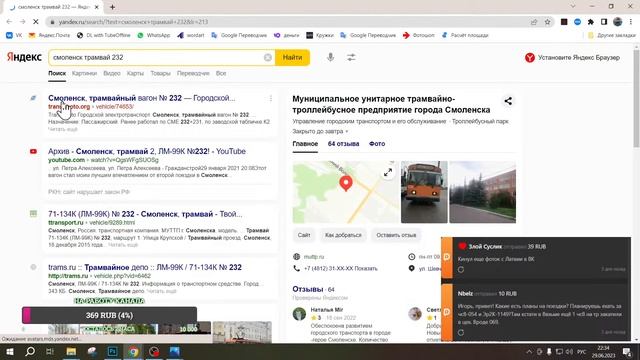640x360 pixels.
Task: Switch to Карты search tab
Action: 135,73
